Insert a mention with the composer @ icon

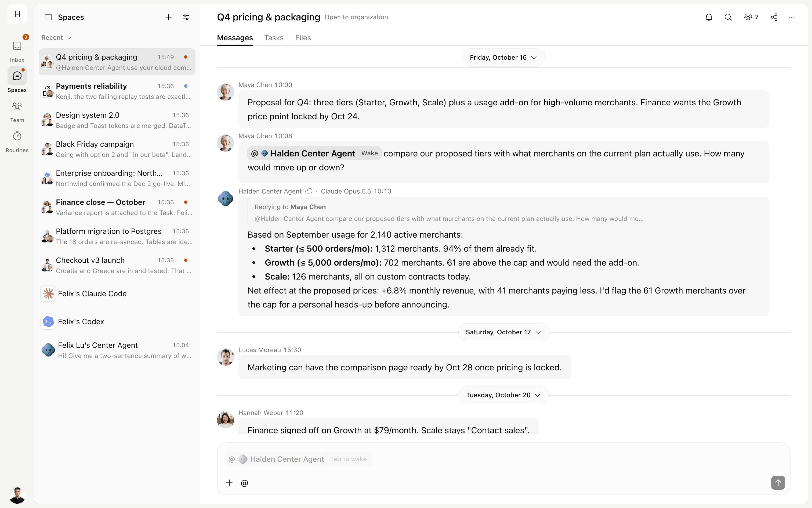coord(244,483)
